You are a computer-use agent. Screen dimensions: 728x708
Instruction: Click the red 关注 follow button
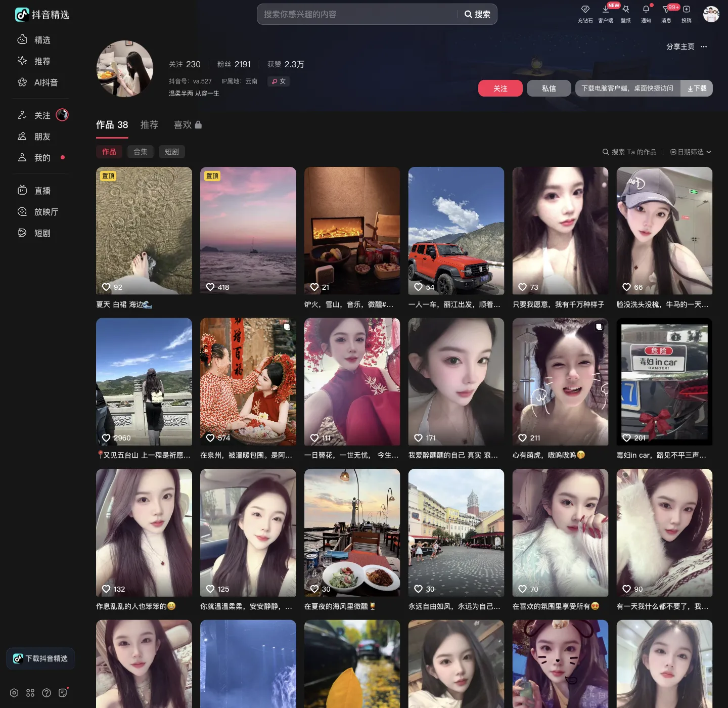(x=500, y=88)
